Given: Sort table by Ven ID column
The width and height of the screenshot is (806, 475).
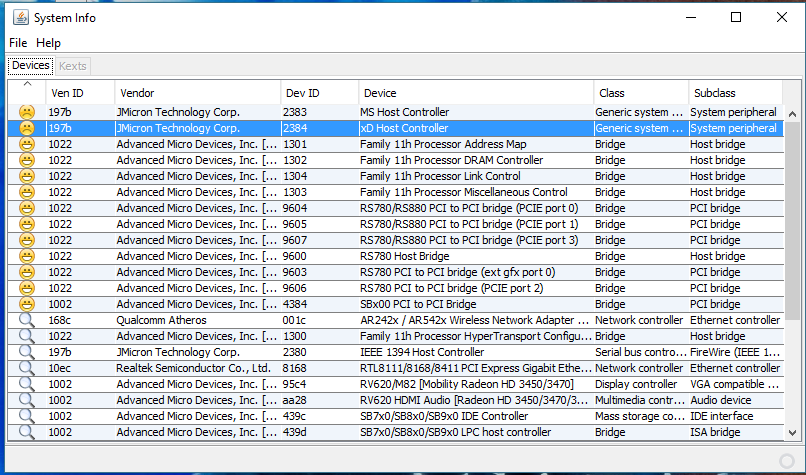Looking at the screenshot, I should coord(80,93).
